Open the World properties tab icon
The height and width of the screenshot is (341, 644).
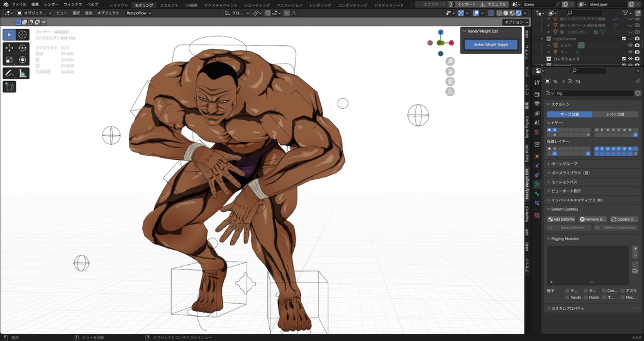(x=537, y=132)
